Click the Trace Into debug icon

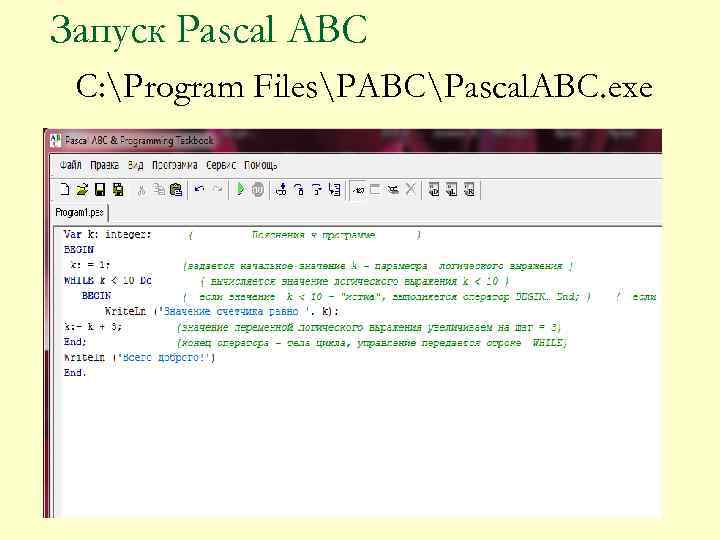[x=281, y=190]
